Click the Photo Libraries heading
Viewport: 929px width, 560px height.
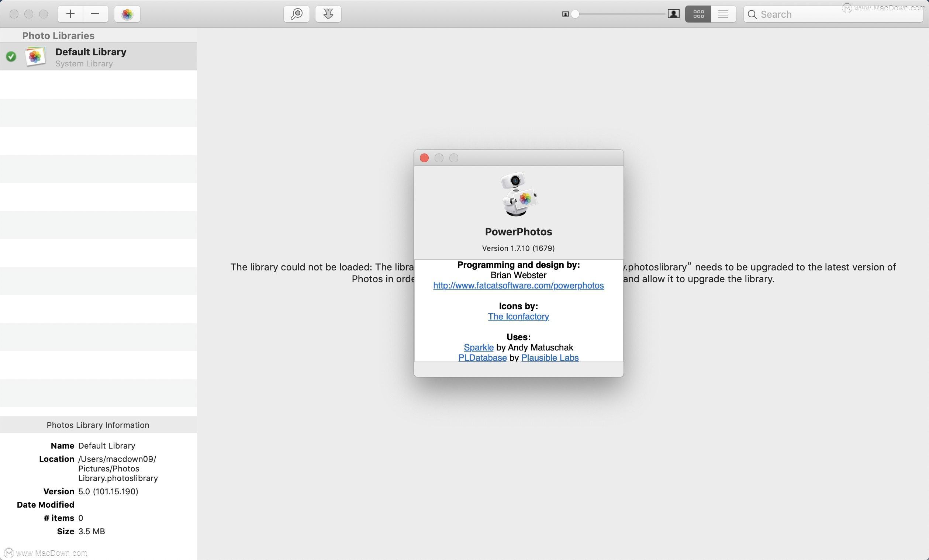[x=58, y=35]
